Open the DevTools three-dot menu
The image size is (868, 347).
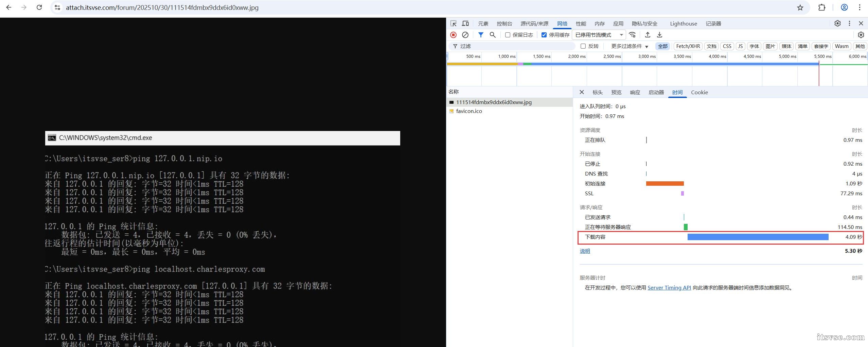(x=849, y=23)
